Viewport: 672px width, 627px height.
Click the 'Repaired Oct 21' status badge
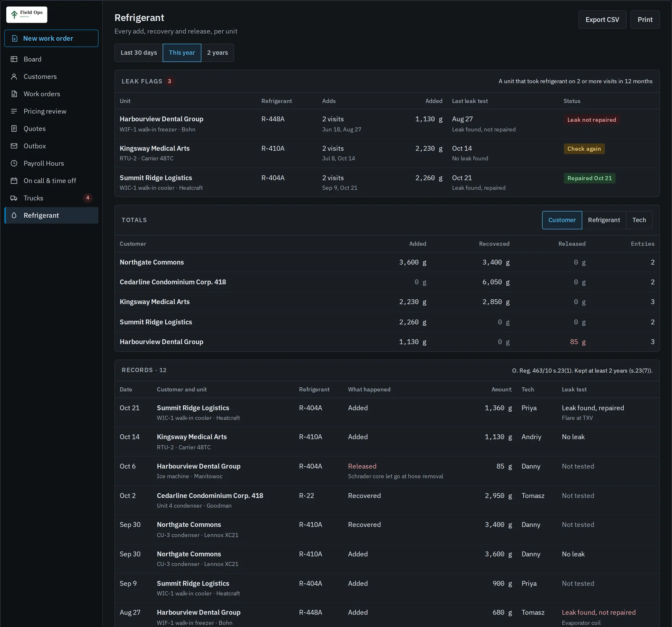pyautogui.click(x=590, y=178)
